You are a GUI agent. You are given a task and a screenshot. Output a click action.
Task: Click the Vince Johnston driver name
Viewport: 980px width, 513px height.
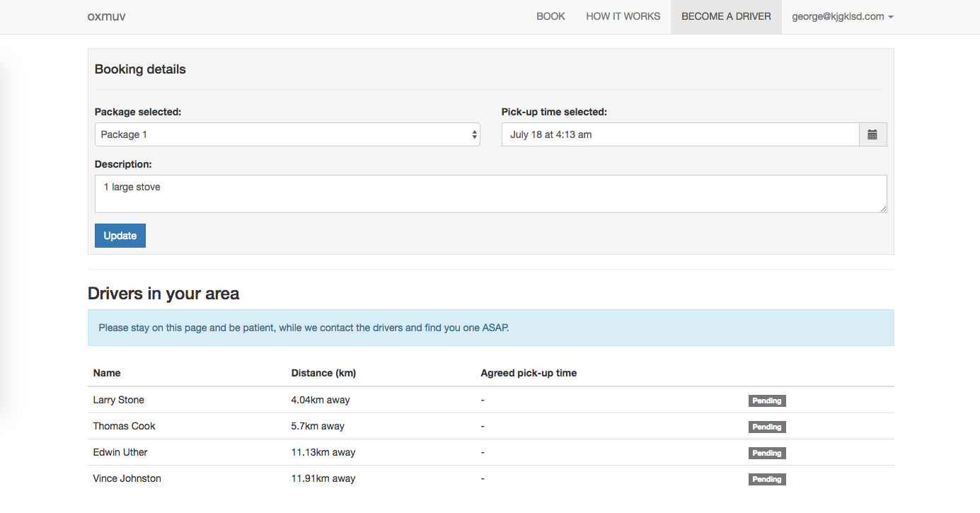[127, 478]
